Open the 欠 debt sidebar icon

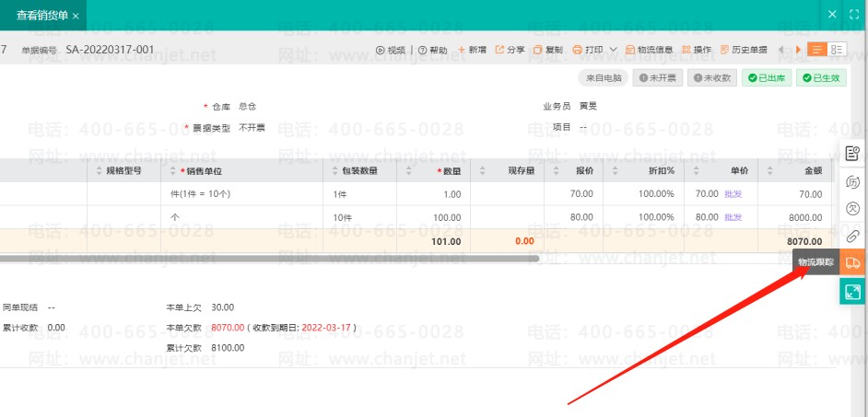click(x=853, y=208)
